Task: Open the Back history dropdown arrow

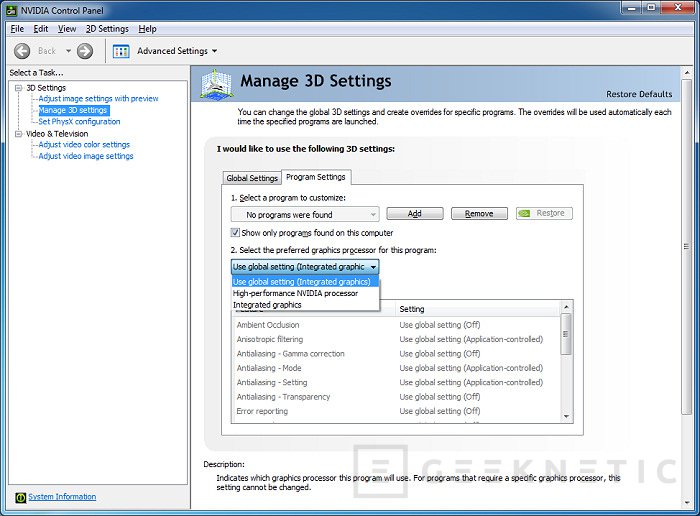Action: (68, 51)
